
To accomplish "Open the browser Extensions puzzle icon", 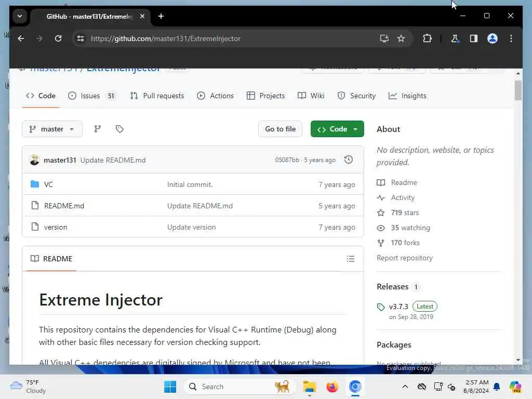I will (427, 38).
